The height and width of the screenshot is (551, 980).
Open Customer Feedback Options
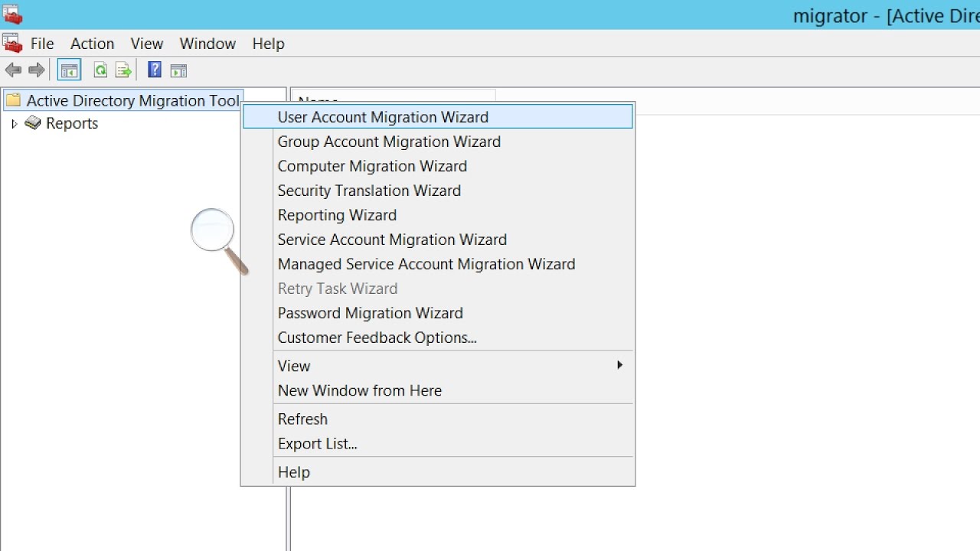(438, 337)
